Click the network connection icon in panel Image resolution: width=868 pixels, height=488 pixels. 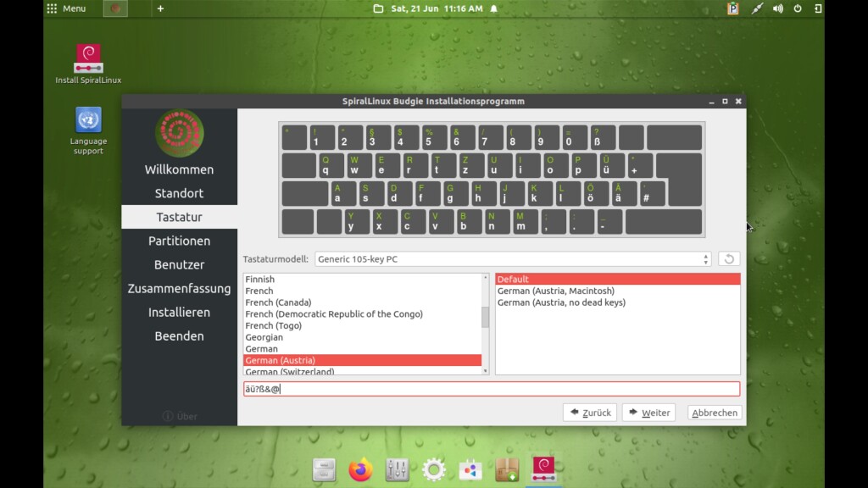757,8
